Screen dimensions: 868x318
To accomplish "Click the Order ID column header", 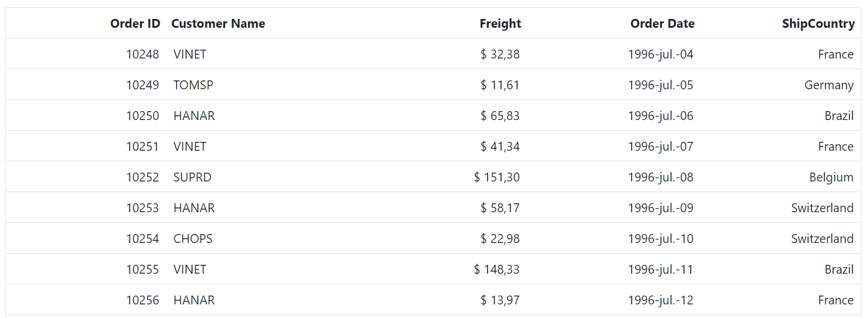I will point(135,24).
